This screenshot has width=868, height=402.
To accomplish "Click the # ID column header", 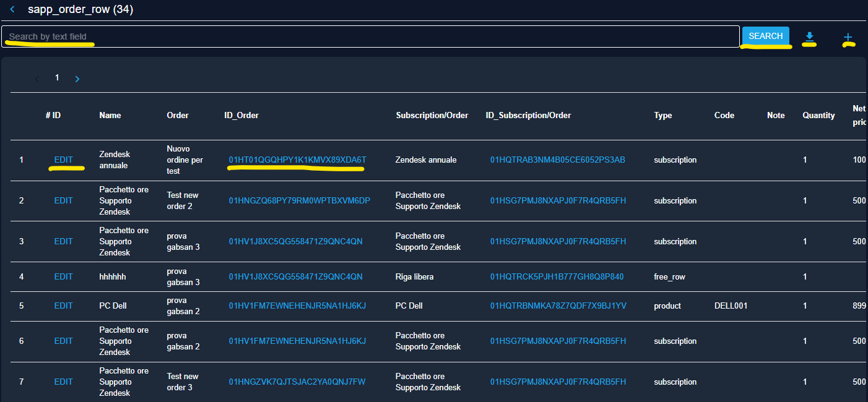I will 53,116.
